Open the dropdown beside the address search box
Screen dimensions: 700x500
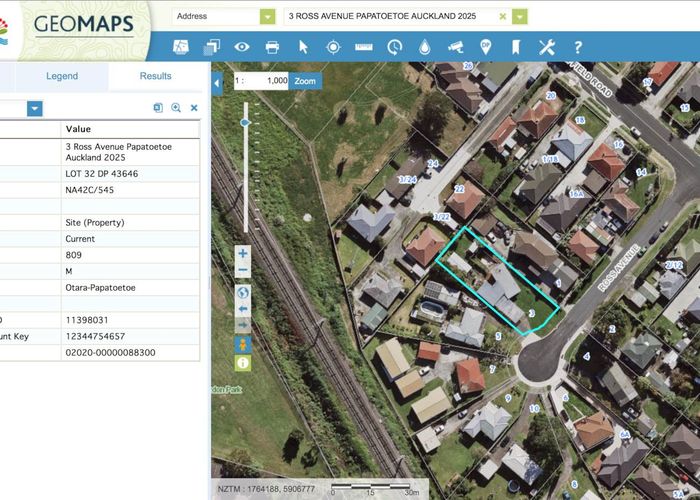pos(520,17)
